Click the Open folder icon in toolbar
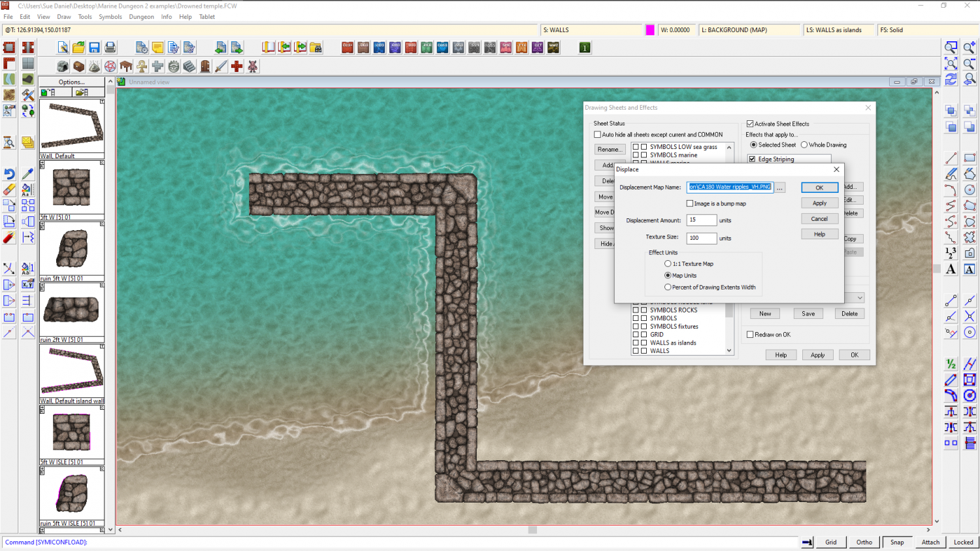980x551 pixels. [78, 47]
